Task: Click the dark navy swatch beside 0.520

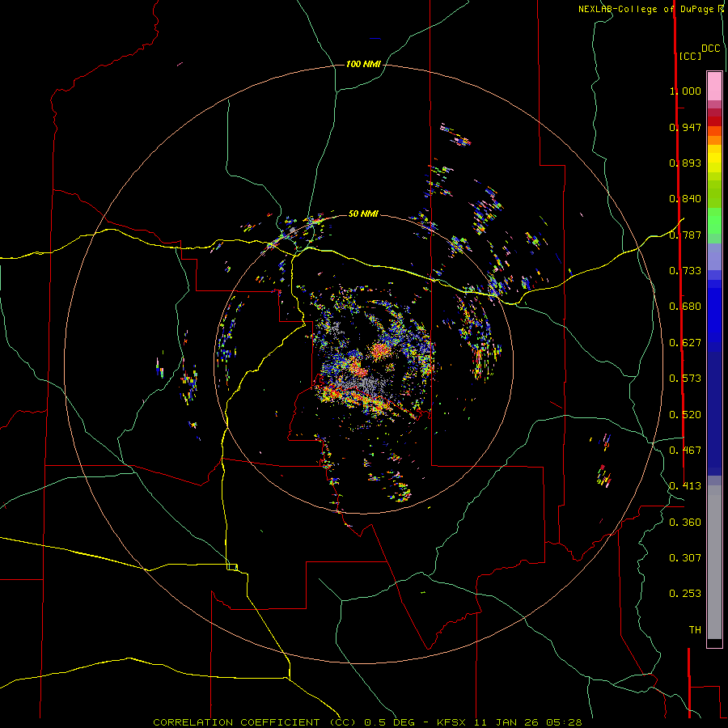Action: coord(714,409)
